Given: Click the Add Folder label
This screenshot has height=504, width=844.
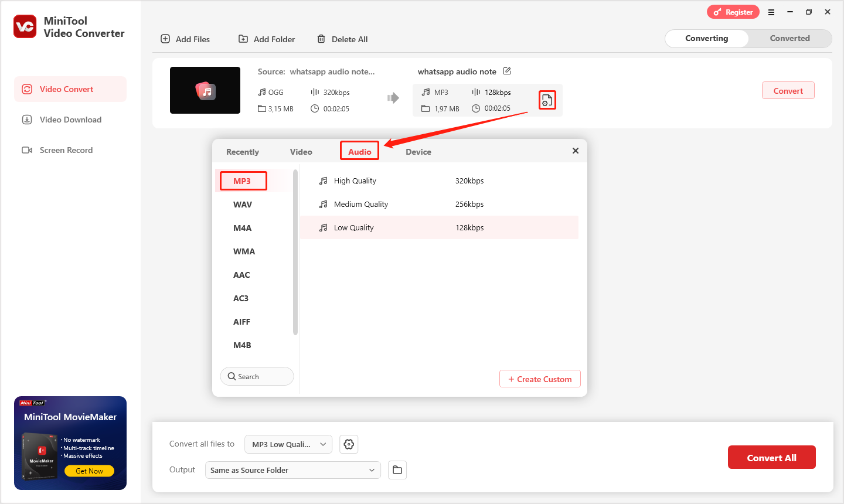Looking at the screenshot, I should (x=274, y=39).
